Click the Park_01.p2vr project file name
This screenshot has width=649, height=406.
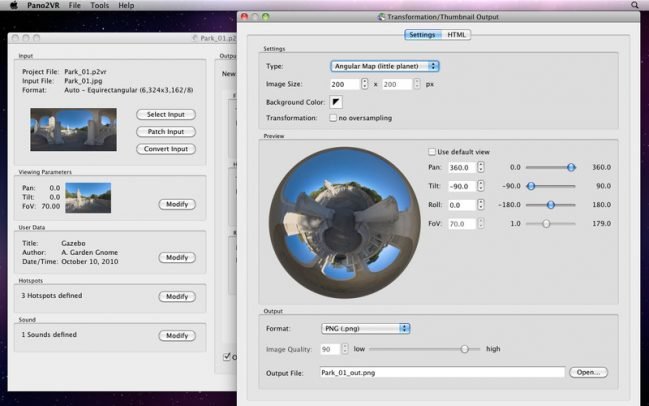point(85,72)
